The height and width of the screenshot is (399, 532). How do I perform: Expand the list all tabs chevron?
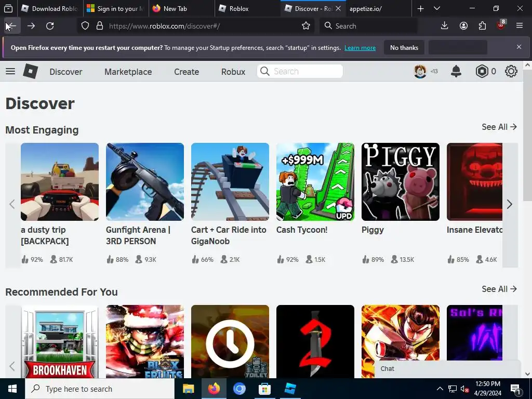(437, 8)
